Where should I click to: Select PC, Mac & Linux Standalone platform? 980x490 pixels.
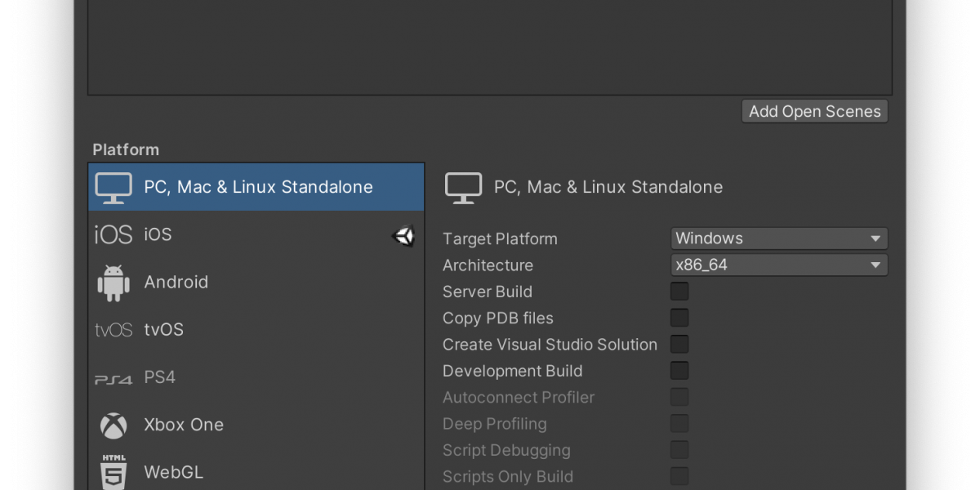tap(258, 187)
